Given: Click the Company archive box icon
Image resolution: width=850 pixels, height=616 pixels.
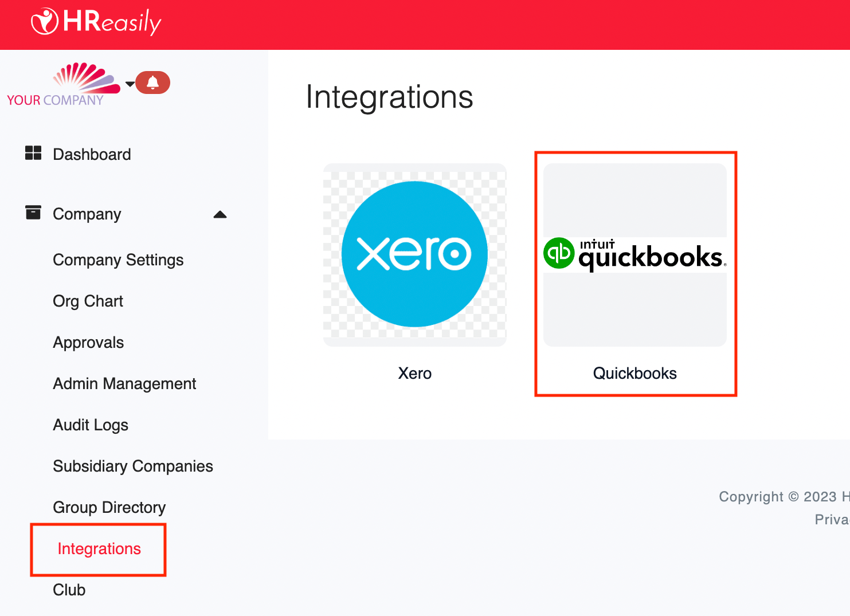Looking at the screenshot, I should 33,213.
